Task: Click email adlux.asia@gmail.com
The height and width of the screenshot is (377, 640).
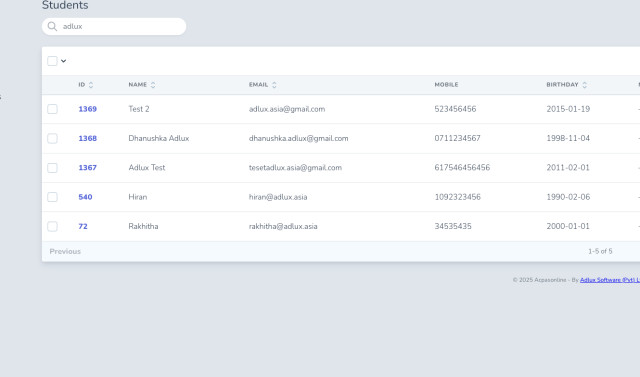Action: [x=287, y=109]
